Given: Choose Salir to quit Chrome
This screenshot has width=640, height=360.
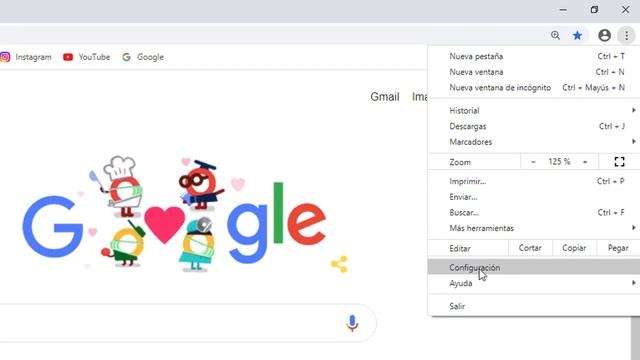Looking at the screenshot, I should click(x=534, y=306).
